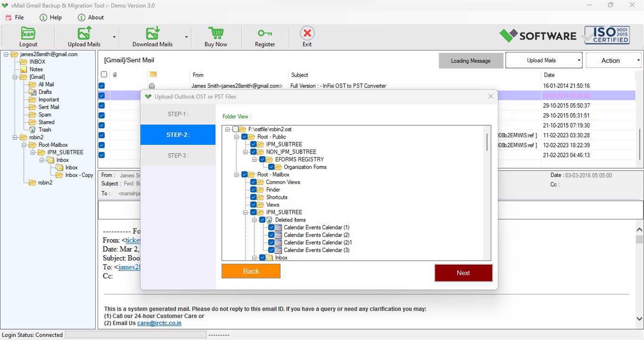Uncheck the NON_IPM_SUBTREE checkbox

coord(254,152)
